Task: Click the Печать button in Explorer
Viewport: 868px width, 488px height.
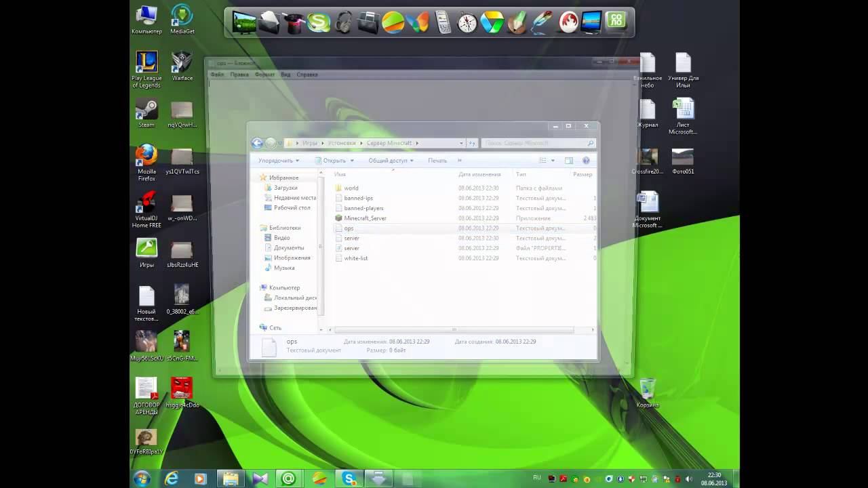Action: [x=437, y=161]
